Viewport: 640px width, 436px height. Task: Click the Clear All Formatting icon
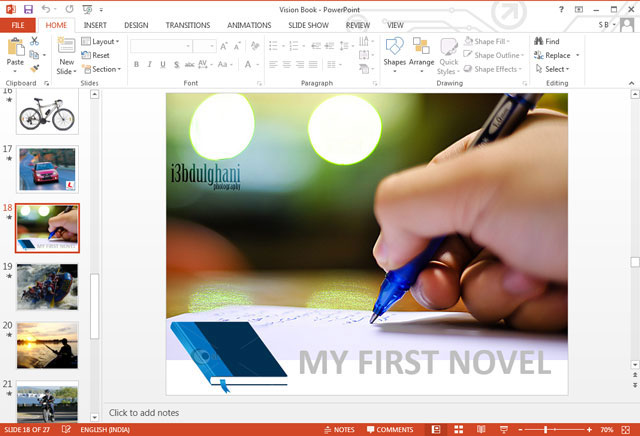[255, 46]
